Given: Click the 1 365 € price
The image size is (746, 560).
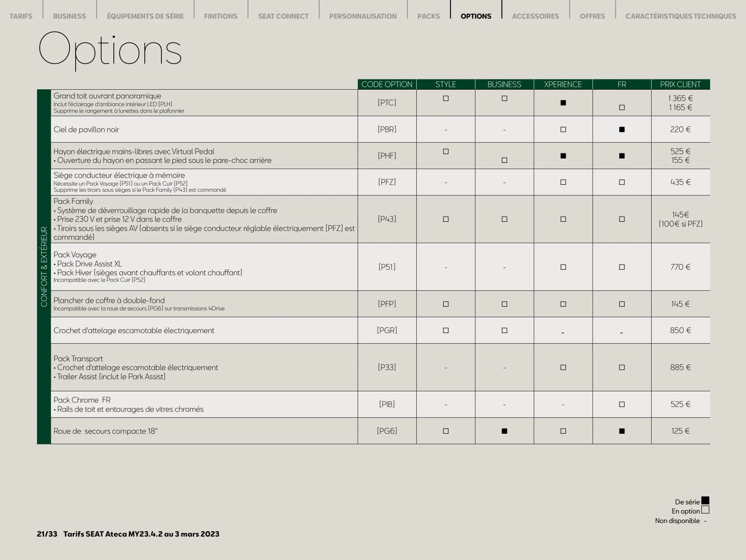Looking at the screenshot, I should click(681, 98).
